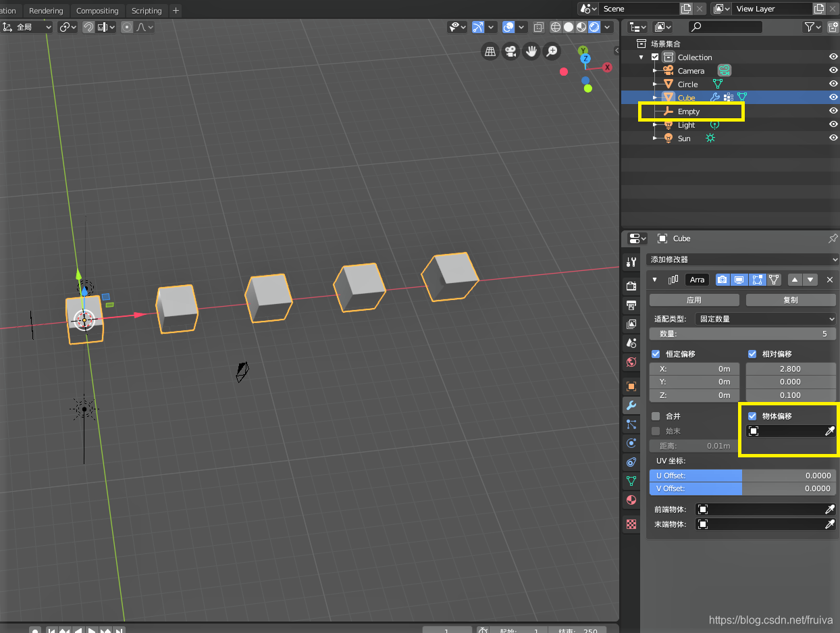Open the Physics properties tab
Screen dimensions: 840x633
(631, 443)
